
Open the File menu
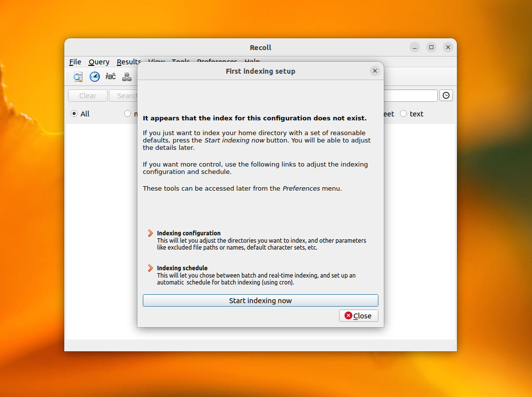click(75, 62)
